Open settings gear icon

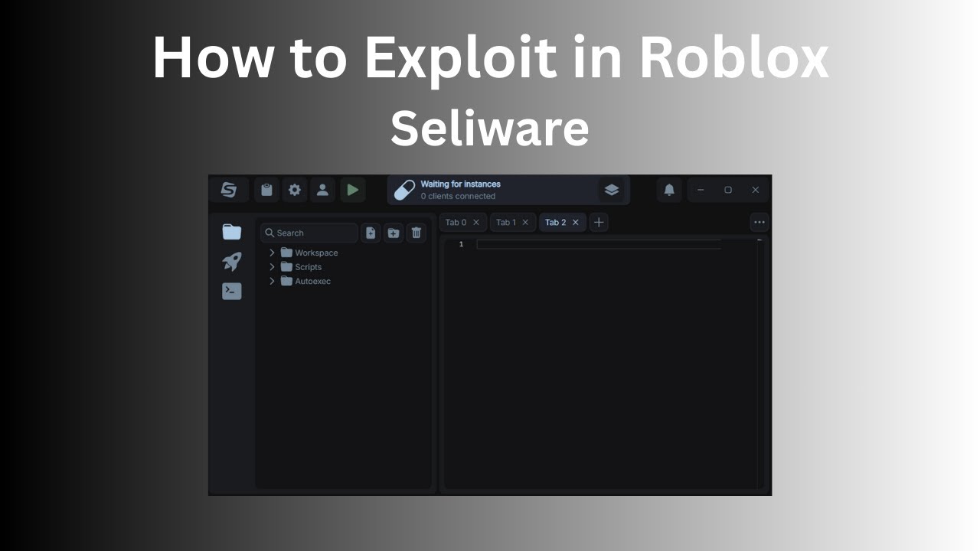(x=295, y=190)
